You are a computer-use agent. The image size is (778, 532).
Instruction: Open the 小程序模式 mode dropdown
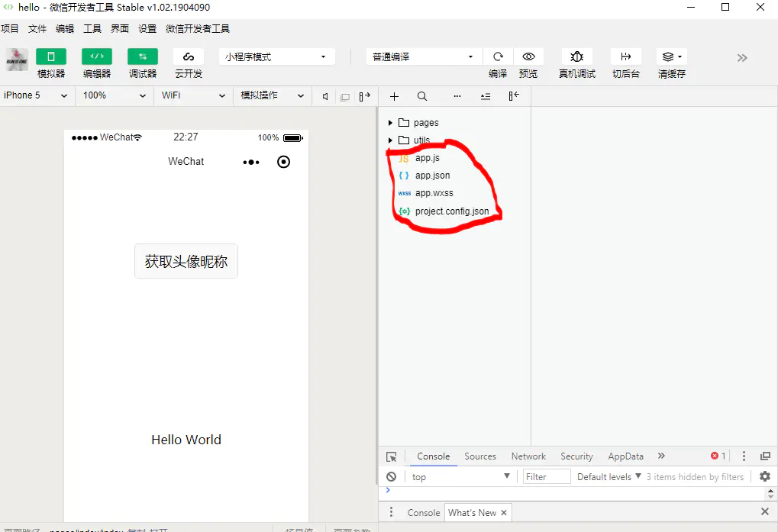pyautogui.click(x=277, y=56)
